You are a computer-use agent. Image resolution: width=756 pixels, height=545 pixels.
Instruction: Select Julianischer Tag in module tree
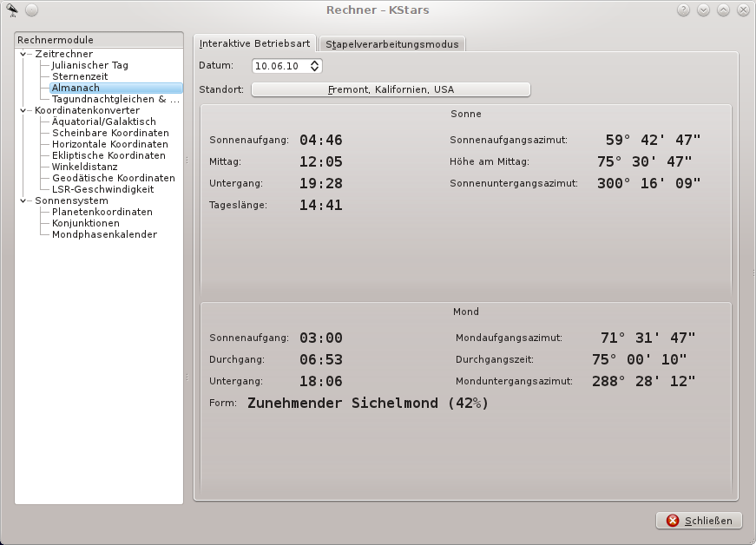[x=89, y=65]
